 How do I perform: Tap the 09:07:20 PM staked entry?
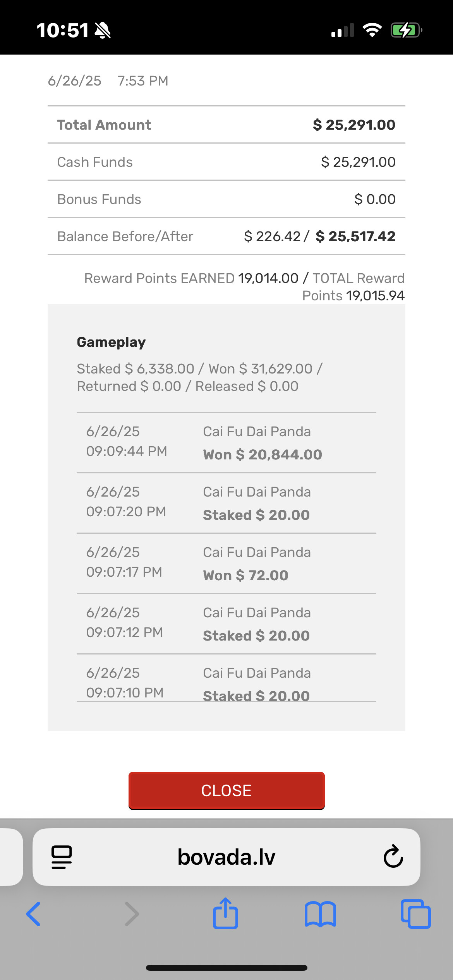(x=226, y=503)
